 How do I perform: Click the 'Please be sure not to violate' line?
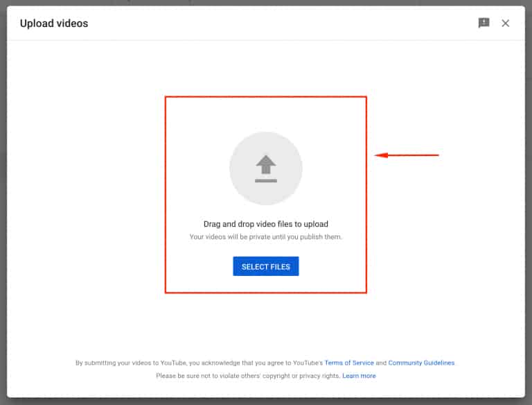tap(248, 376)
